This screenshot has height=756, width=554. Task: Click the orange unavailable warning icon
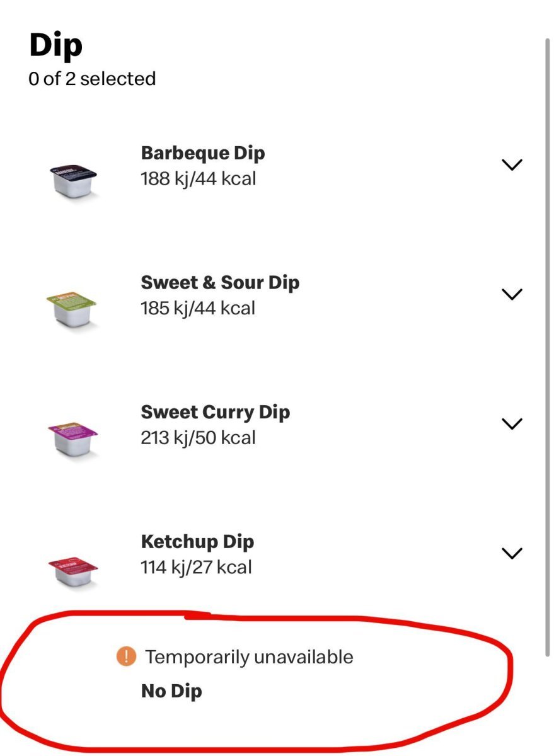pos(126,657)
